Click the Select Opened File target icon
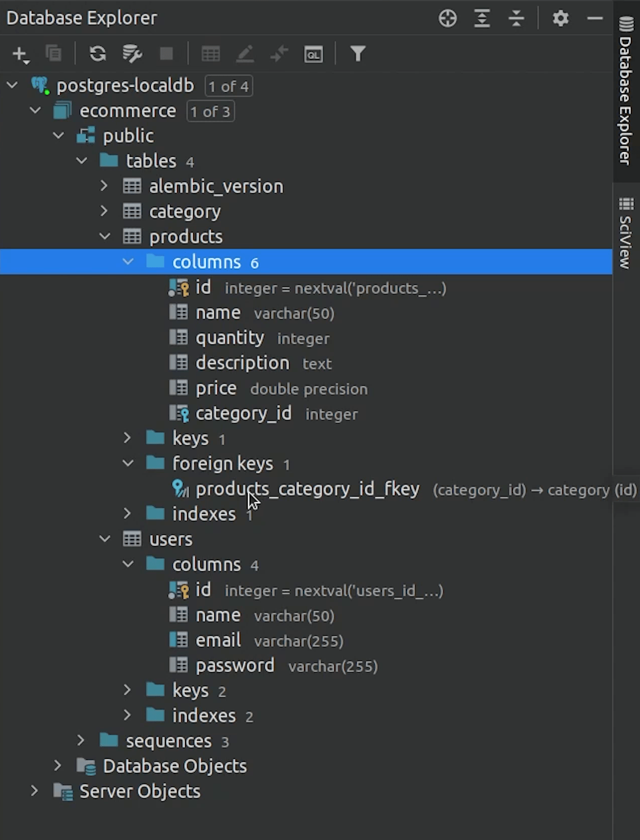640x840 pixels. point(447,19)
